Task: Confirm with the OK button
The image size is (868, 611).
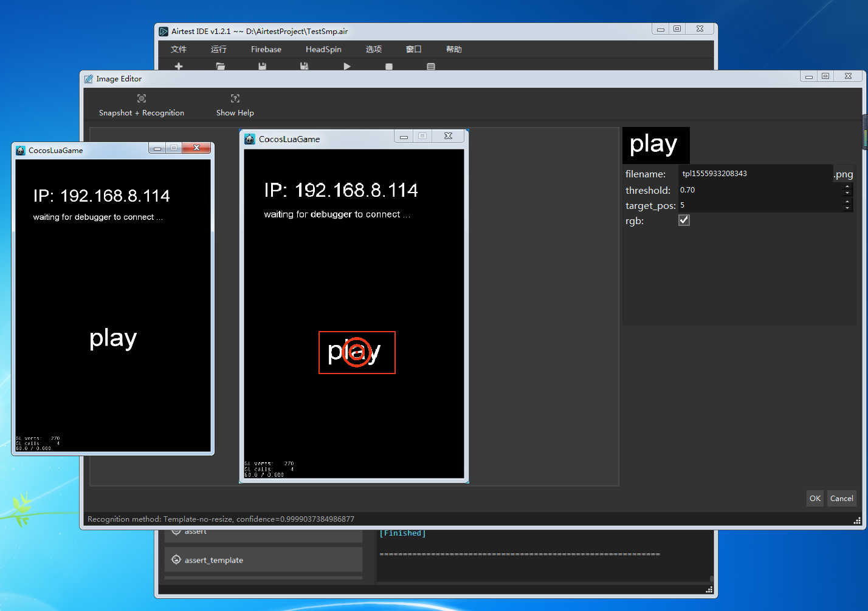Action: click(815, 499)
